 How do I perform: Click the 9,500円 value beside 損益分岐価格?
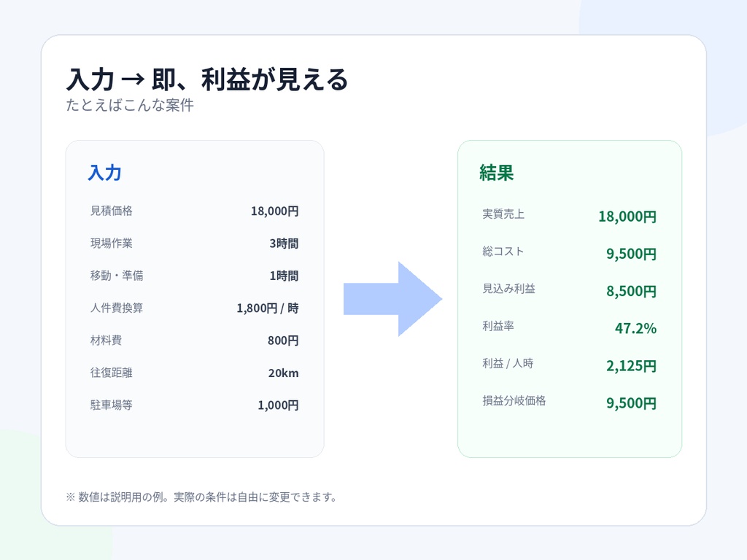pyautogui.click(x=631, y=403)
